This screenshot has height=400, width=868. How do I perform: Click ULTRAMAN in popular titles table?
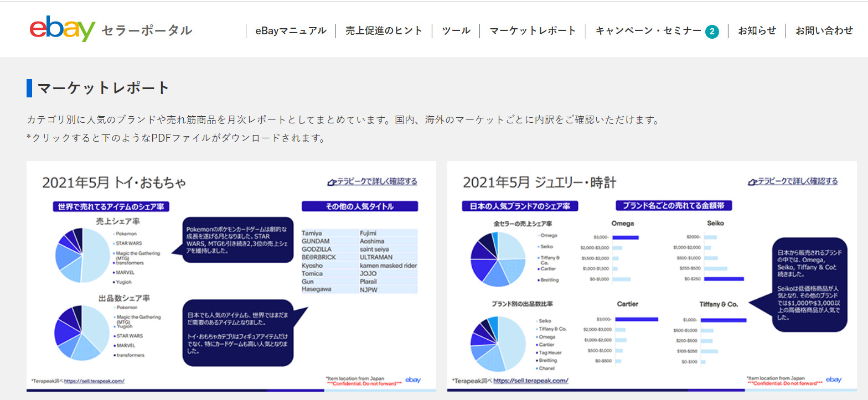(x=376, y=257)
